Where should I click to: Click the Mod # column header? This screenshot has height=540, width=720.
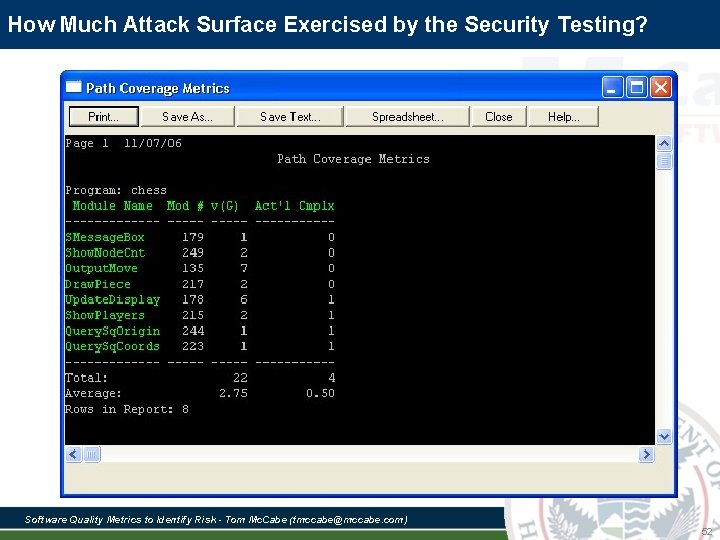coord(185,206)
